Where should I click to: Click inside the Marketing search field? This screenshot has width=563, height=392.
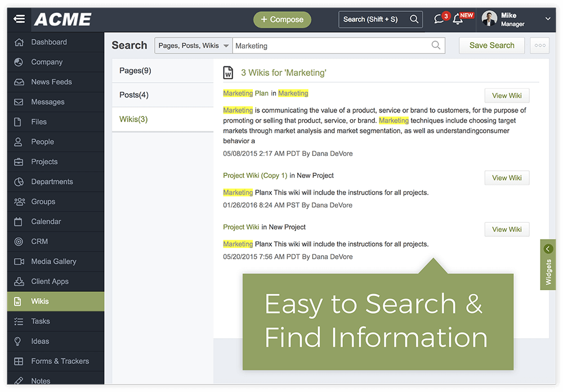tap(338, 45)
